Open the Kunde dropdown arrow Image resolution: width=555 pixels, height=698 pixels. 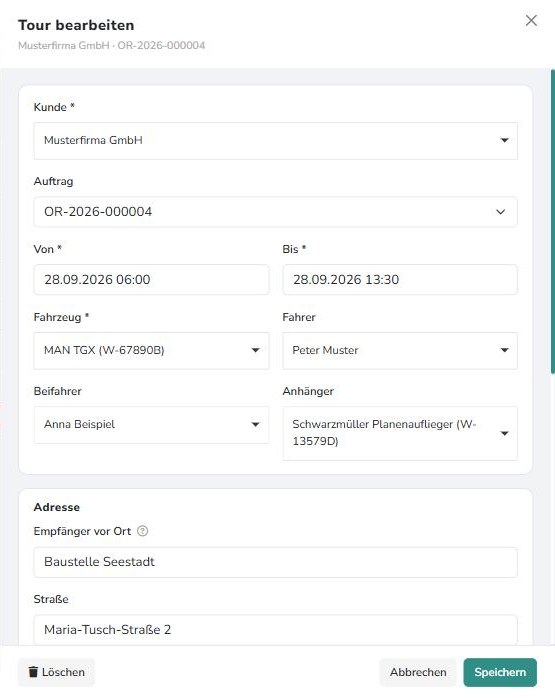click(x=504, y=140)
